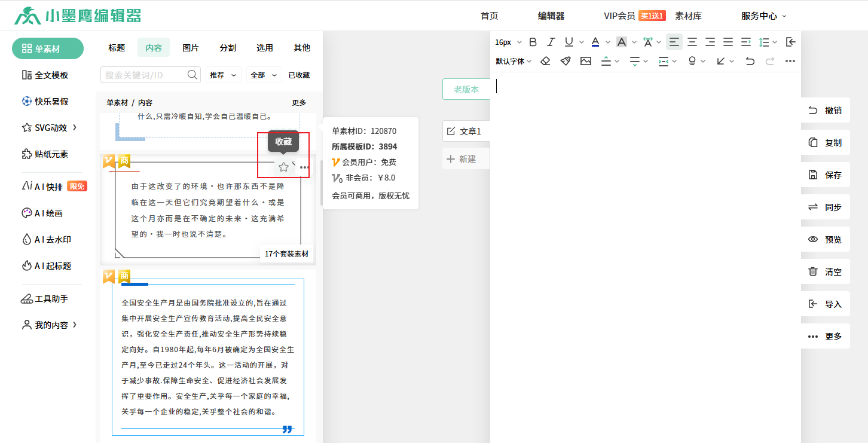Viewport: 868px width, 443px height.
Task: Open the 默认字体 font dropdown
Action: point(514,61)
